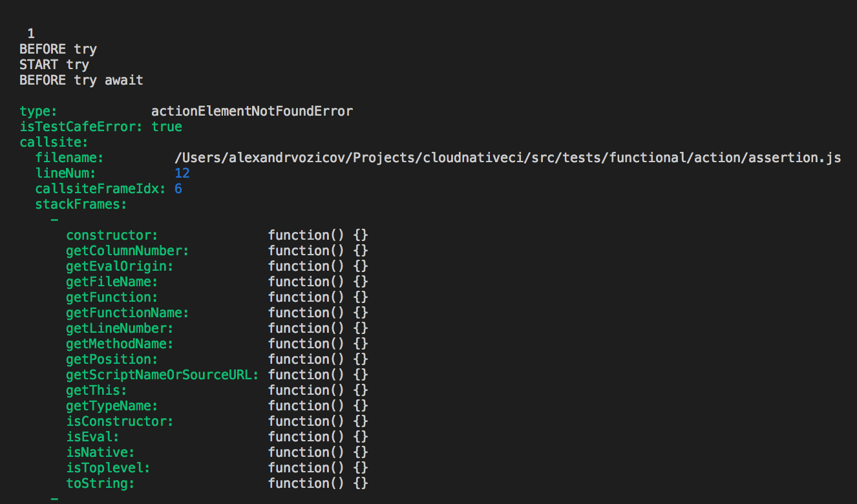This screenshot has width=857, height=504.
Task: Click the 'isConstructor:' key
Action: (120, 421)
